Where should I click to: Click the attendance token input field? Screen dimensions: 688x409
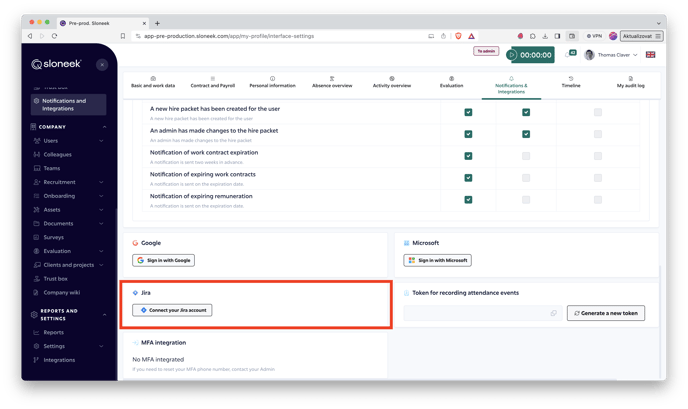click(x=482, y=313)
